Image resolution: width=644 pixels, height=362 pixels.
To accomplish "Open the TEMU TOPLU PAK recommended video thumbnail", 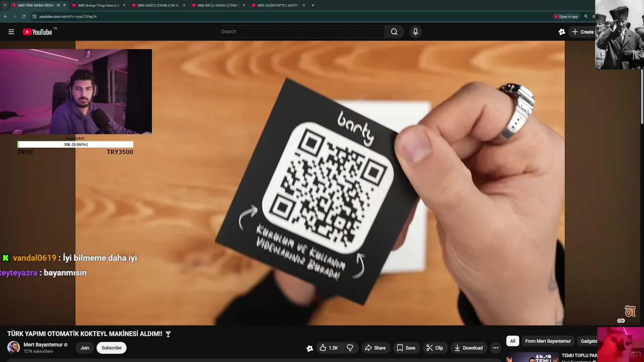I will tap(532, 357).
